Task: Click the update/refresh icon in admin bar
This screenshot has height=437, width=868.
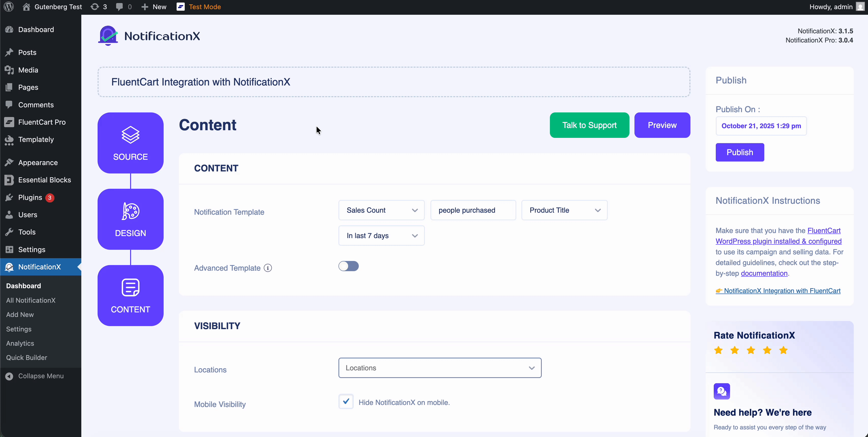Action: coord(95,6)
